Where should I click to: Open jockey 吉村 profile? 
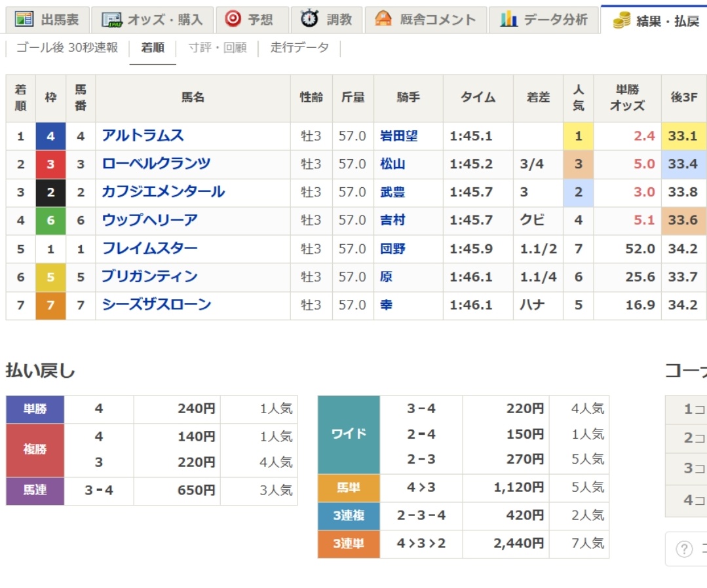pos(392,220)
